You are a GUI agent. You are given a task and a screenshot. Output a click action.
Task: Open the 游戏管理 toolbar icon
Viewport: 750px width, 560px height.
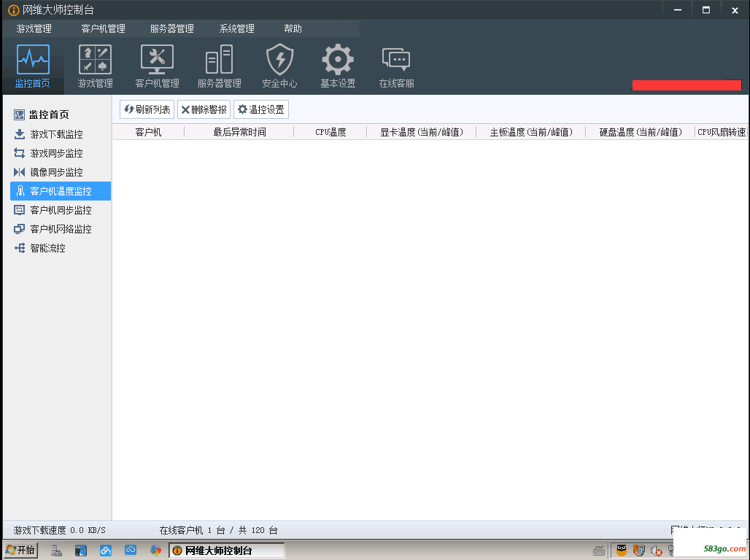[95, 66]
